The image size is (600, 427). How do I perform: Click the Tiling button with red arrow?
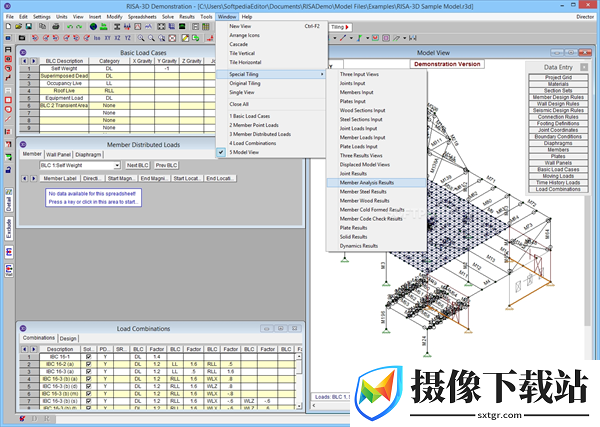[x=340, y=27]
